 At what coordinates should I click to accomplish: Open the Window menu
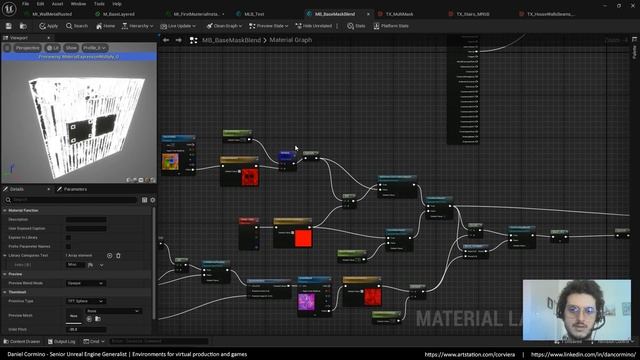click(78, 4)
